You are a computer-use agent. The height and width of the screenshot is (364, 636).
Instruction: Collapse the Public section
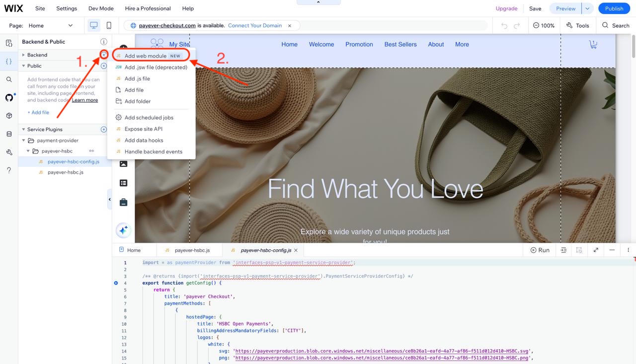click(x=23, y=66)
